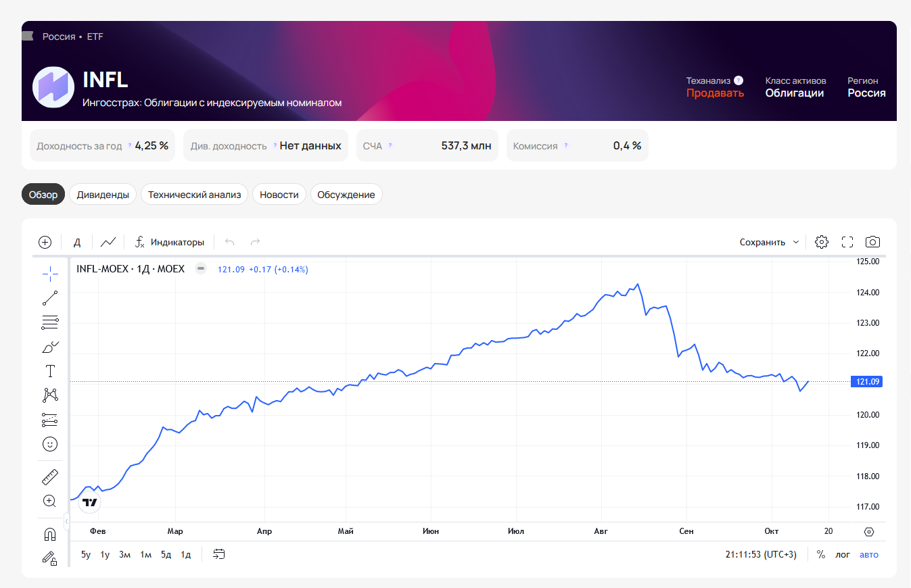Select the ruler measure tool
Screen dimensions: 911x588
tap(50, 477)
